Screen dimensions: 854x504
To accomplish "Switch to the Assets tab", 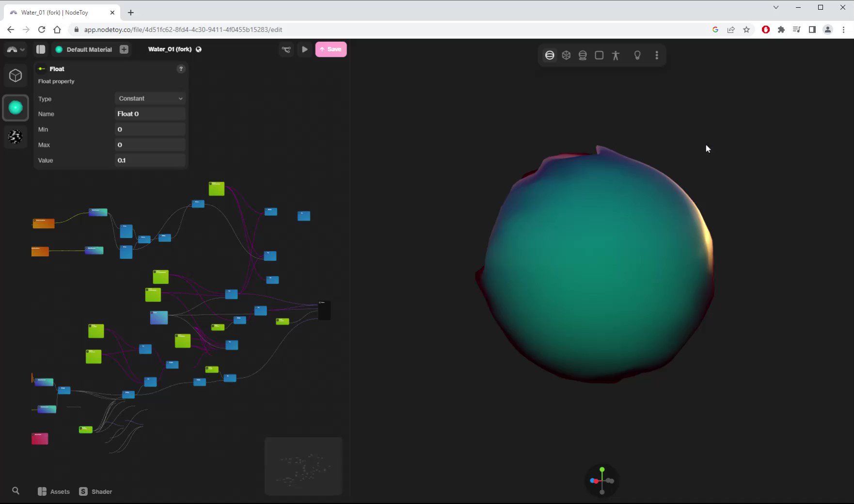I will tap(53, 491).
